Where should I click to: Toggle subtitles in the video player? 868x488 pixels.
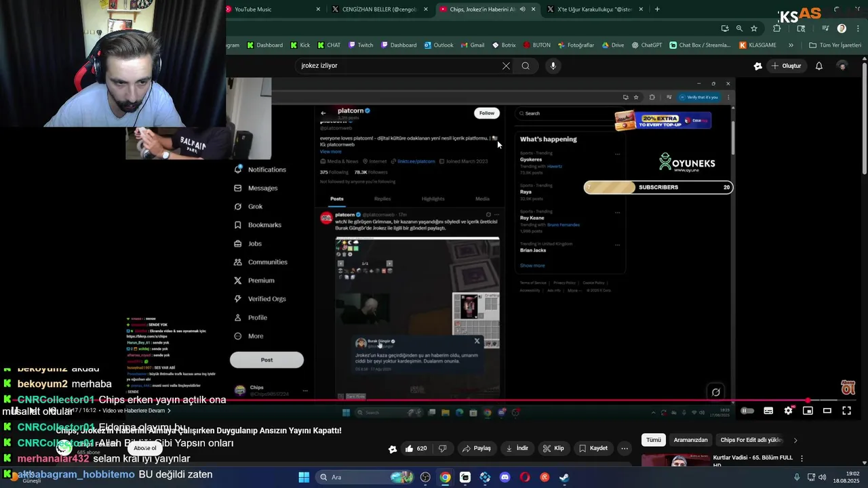768,410
